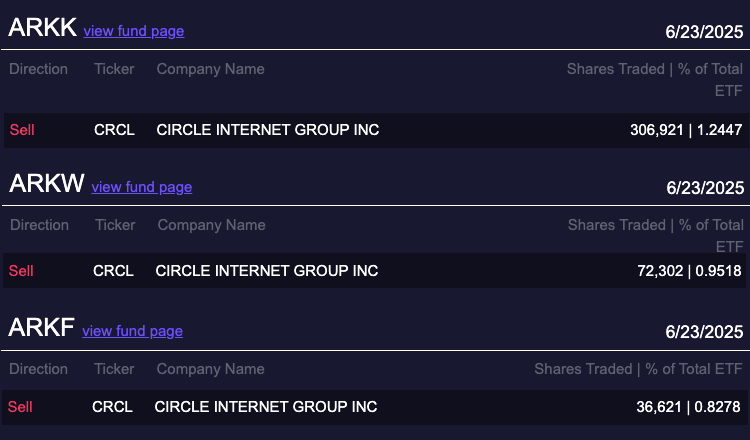Viewport: 750px width, 440px height.
Task: Open ARKF view fund page link
Action: pos(132,331)
